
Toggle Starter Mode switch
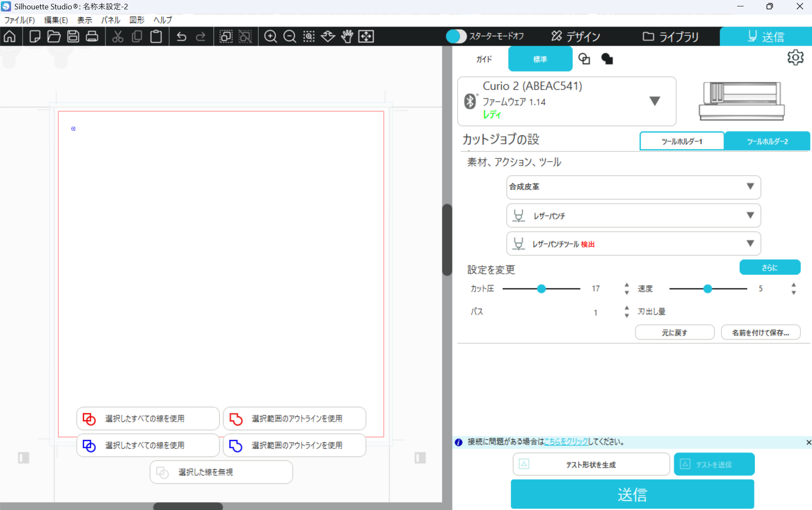pyautogui.click(x=456, y=37)
